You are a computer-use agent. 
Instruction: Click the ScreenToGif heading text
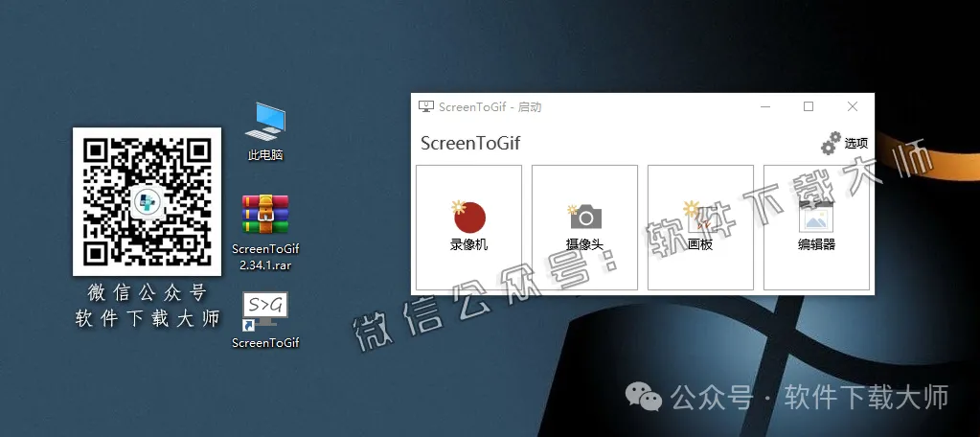pyautogui.click(x=470, y=143)
